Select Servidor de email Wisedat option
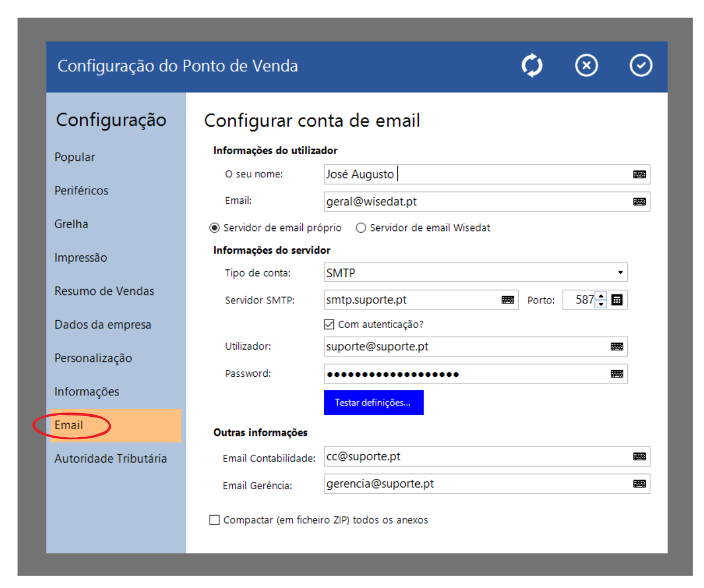The width and height of the screenshot is (704, 588). click(361, 228)
